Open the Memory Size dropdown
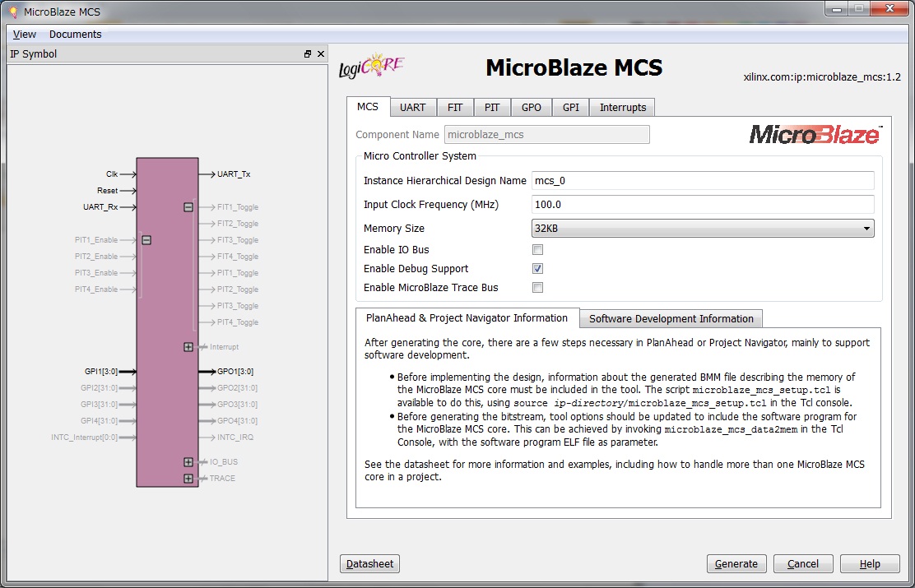The image size is (915, 588). point(704,229)
